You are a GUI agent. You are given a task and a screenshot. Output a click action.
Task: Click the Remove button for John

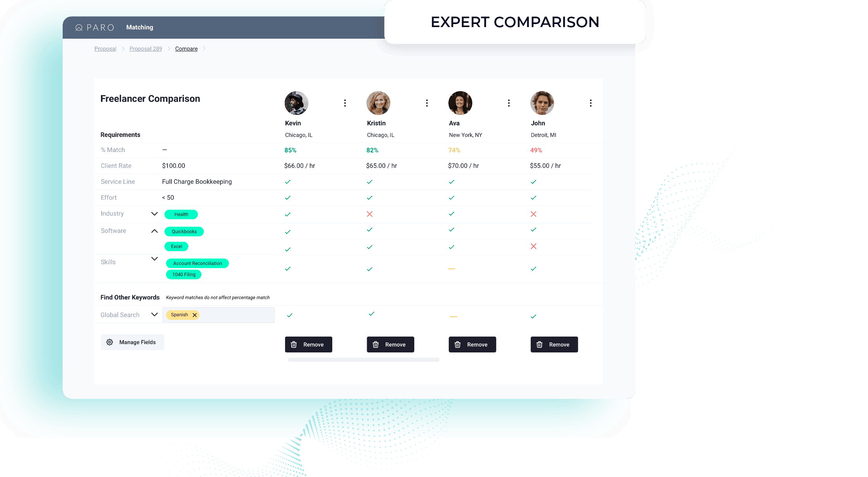(x=553, y=344)
